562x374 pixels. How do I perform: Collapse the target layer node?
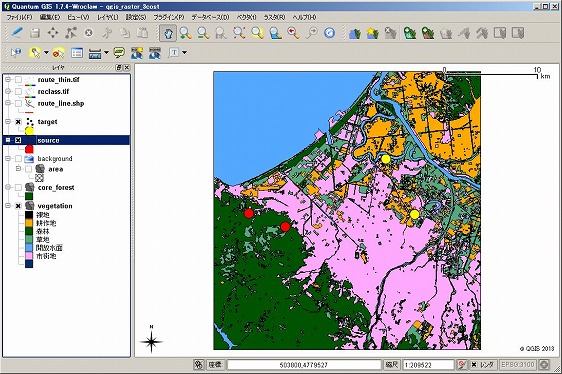click(x=8, y=122)
